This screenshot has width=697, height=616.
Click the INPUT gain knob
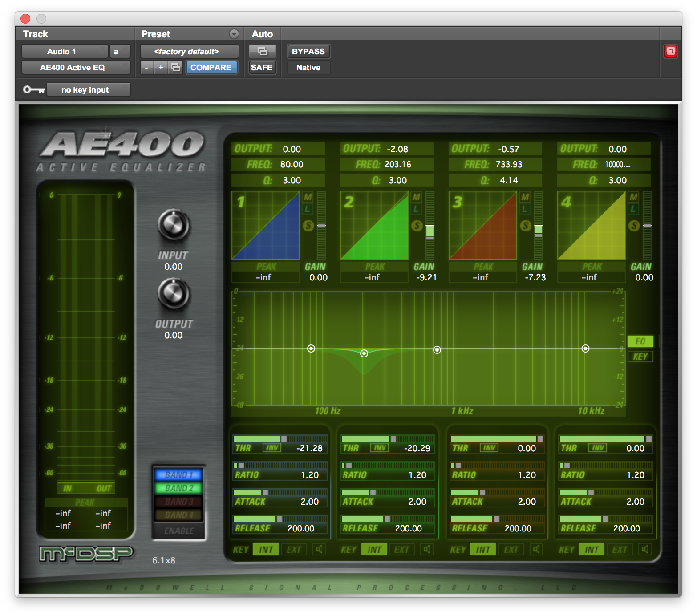pos(174,225)
